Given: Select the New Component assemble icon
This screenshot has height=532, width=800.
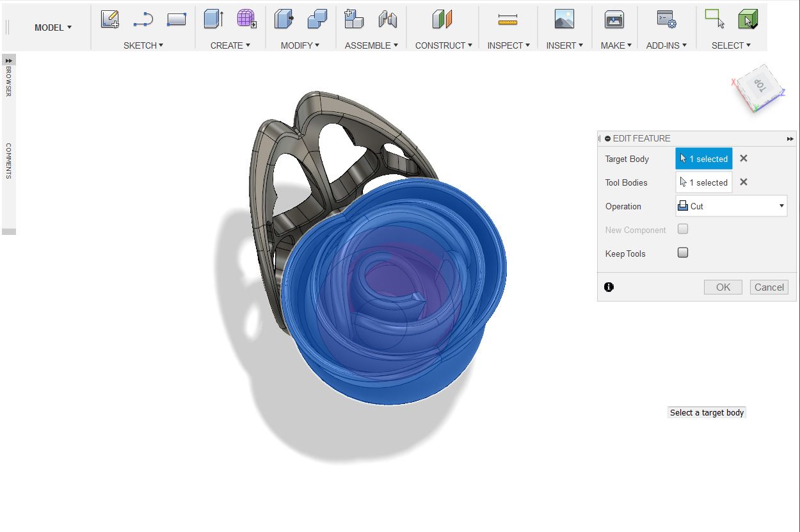Looking at the screenshot, I should (x=353, y=19).
